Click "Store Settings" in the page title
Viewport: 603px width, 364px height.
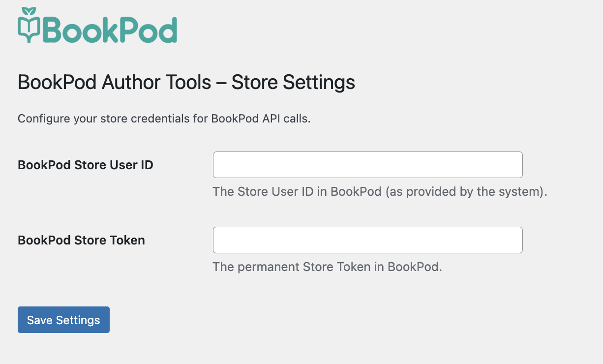(x=293, y=82)
